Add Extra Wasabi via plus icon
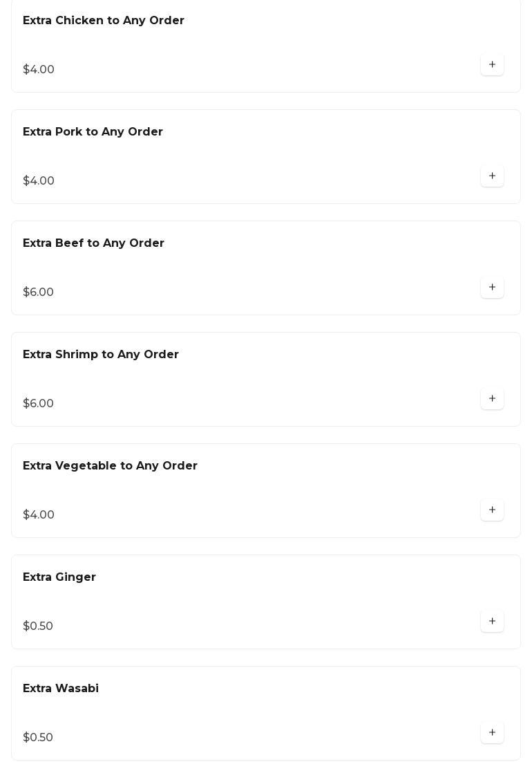Viewport: 532px width, 762px height. 492,733
